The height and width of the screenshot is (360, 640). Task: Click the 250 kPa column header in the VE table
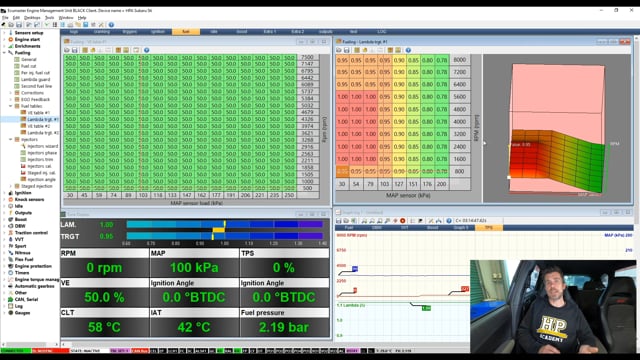289,196
